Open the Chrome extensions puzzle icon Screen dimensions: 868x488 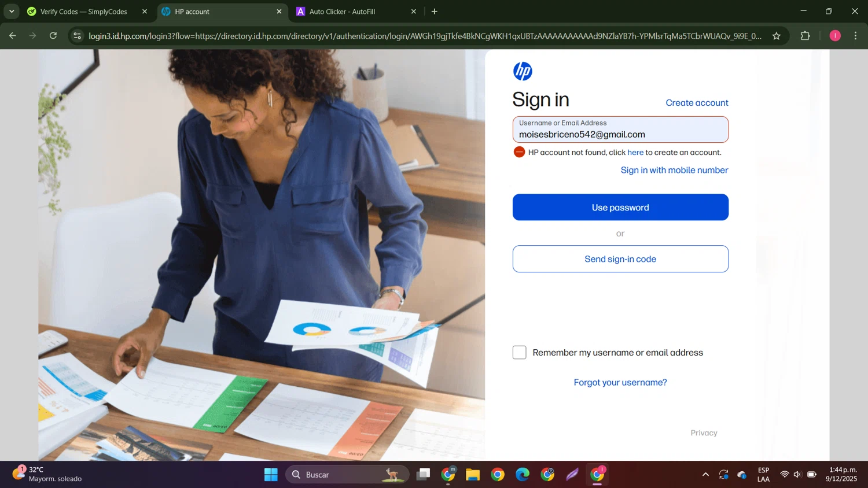806,36
